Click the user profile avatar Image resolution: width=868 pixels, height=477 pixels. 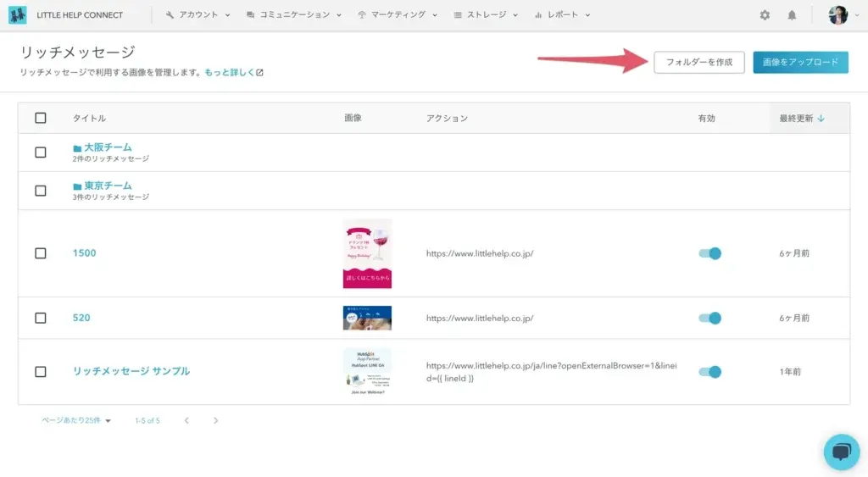pyautogui.click(x=837, y=15)
